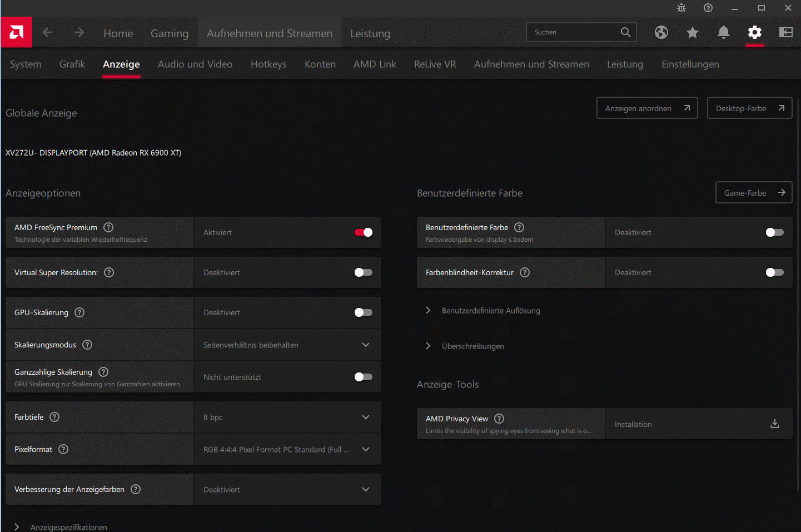801x532 pixels.
Task: Disable AMD FreeSync Premium toggle
Action: pos(364,232)
